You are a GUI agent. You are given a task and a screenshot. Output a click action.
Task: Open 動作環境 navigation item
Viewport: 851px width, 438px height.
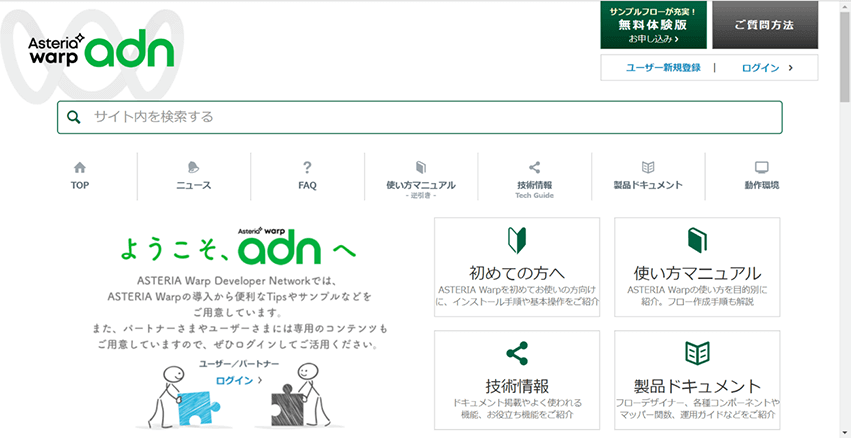click(762, 176)
